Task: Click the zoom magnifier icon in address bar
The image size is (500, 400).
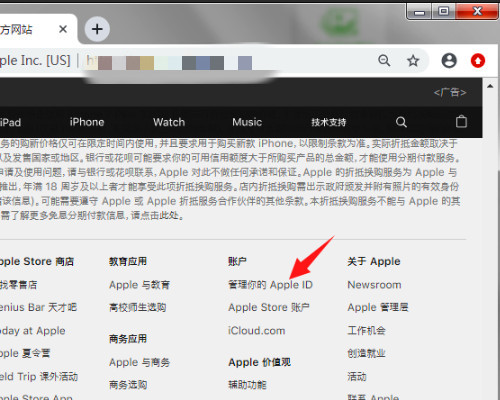Action: coord(384,61)
